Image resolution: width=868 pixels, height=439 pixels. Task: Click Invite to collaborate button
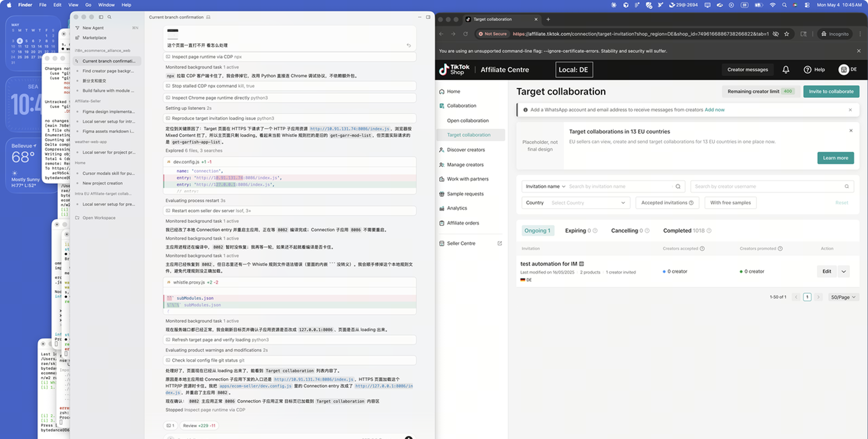(831, 92)
